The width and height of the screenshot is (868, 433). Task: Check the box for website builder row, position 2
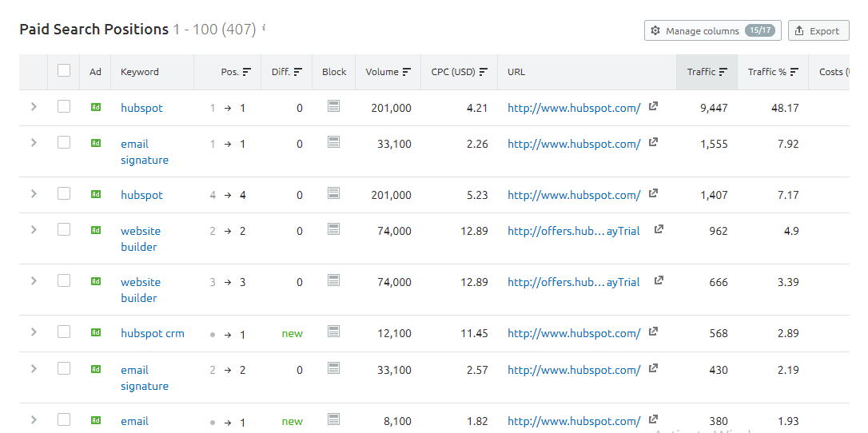click(x=64, y=229)
